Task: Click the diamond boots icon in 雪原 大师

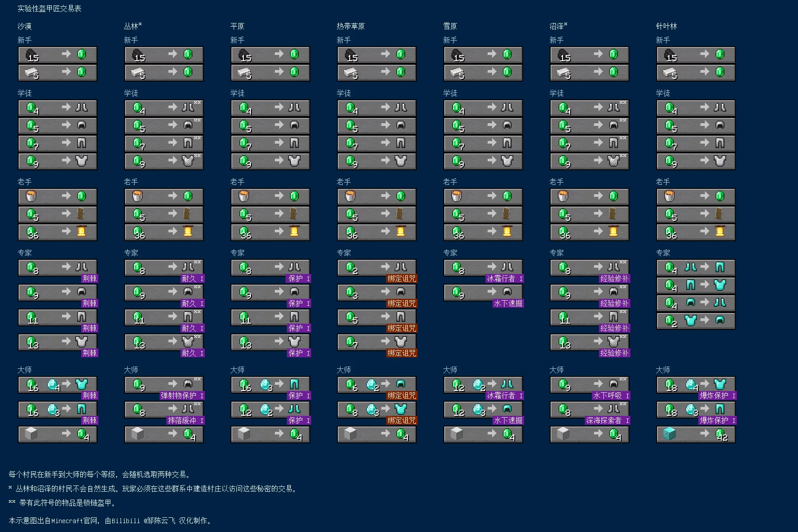Action: pyautogui.click(x=507, y=384)
